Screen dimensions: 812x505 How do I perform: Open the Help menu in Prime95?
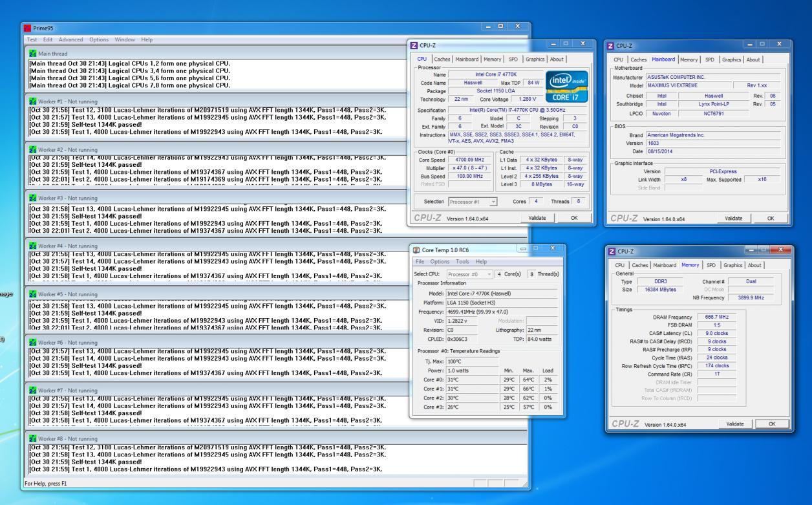coord(147,39)
